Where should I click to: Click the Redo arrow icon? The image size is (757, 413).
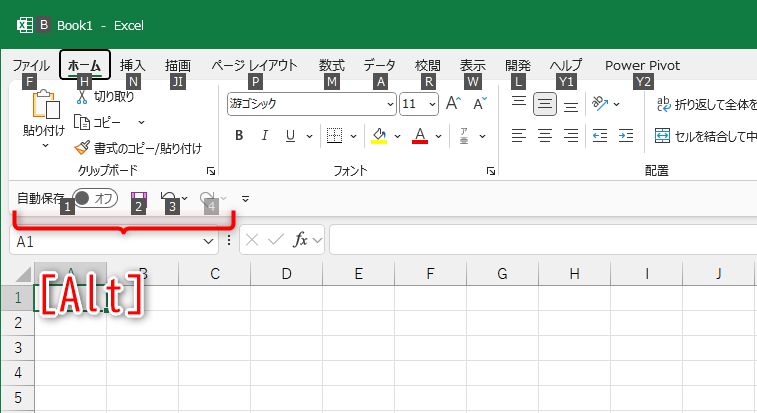click(x=207, y=199)
